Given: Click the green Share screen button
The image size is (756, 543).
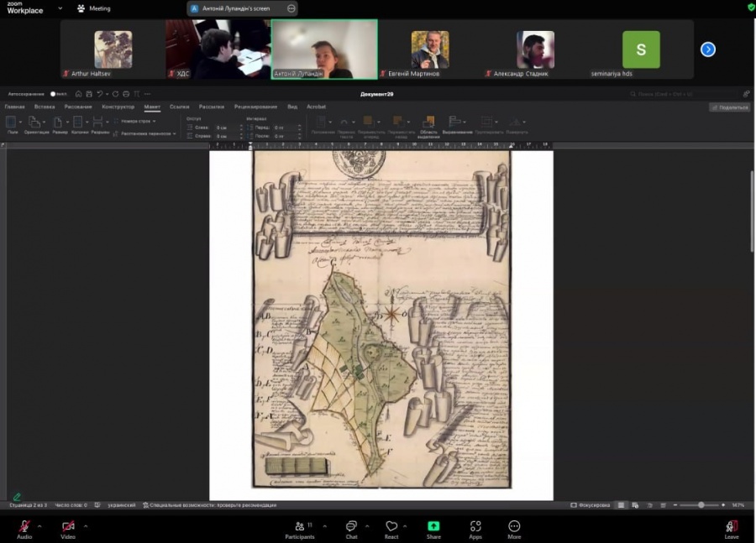Looking at the screenshot, I should coord(433,529).
